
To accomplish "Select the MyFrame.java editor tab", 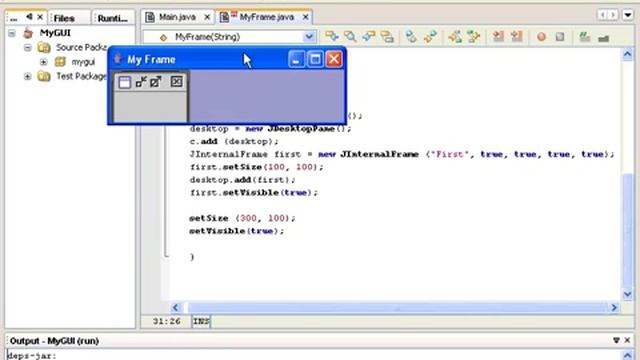I will click(x=267, y=17).
